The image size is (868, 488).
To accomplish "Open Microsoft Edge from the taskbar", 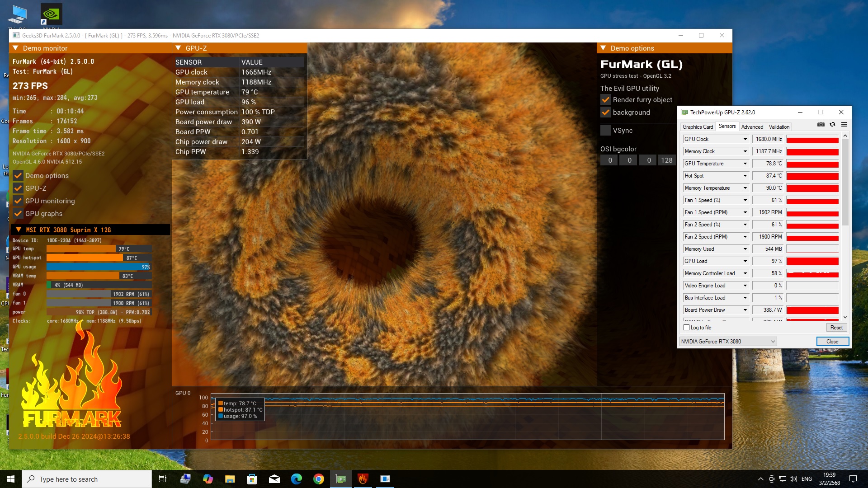I will [297, 479].
